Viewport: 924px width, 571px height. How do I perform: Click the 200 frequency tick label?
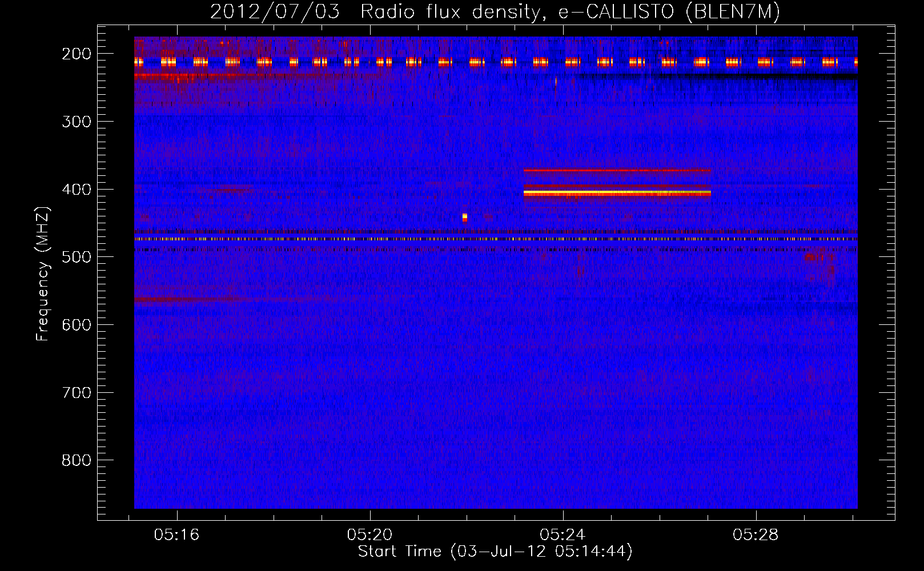[x=77, y=54]
